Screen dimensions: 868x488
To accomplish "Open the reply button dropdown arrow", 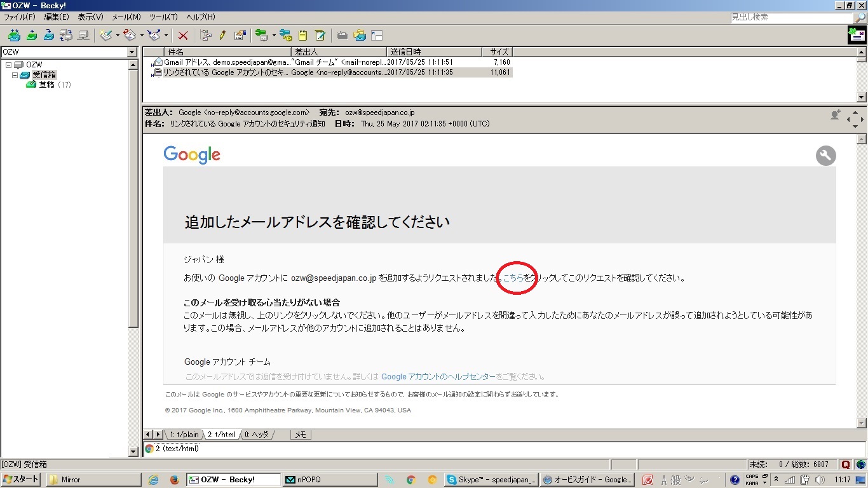I will (141, 36).
